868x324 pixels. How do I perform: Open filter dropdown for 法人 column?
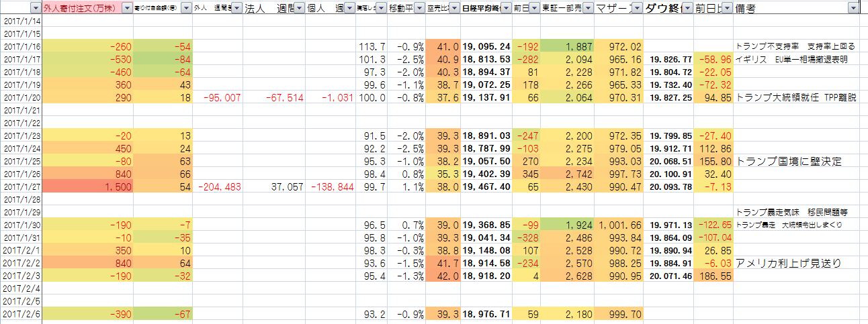[x=300, y=8]
